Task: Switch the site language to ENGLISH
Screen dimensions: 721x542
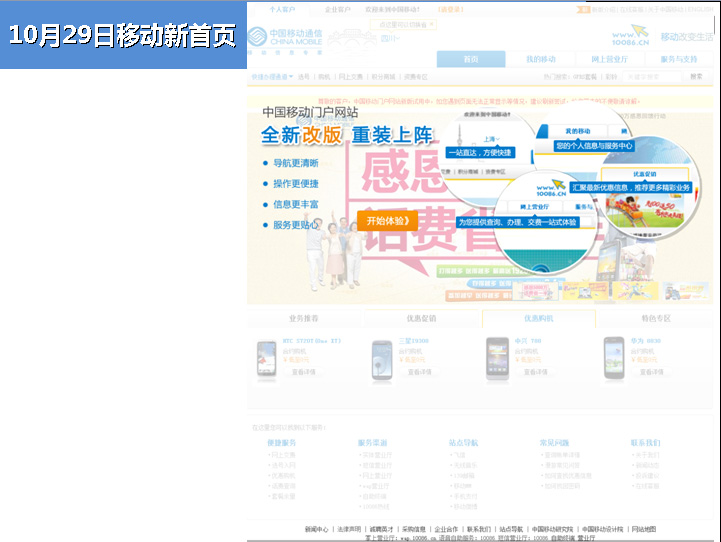Action: pos(700,9)
